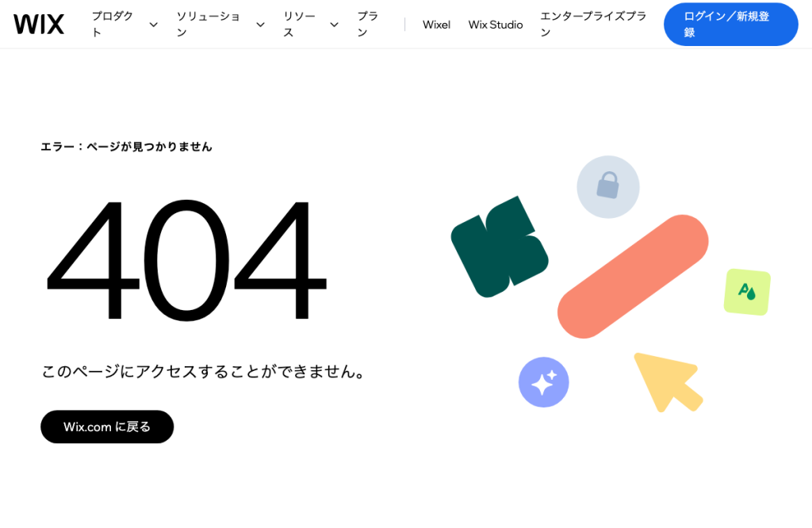812x528 pixels.
Task: Open the リソース menu
Action: pyautogui.click(x=299, y=25)
